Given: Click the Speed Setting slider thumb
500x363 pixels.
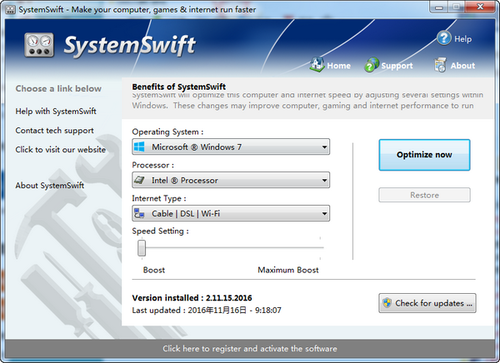Looking at the screenshot, I should [142, 248].
